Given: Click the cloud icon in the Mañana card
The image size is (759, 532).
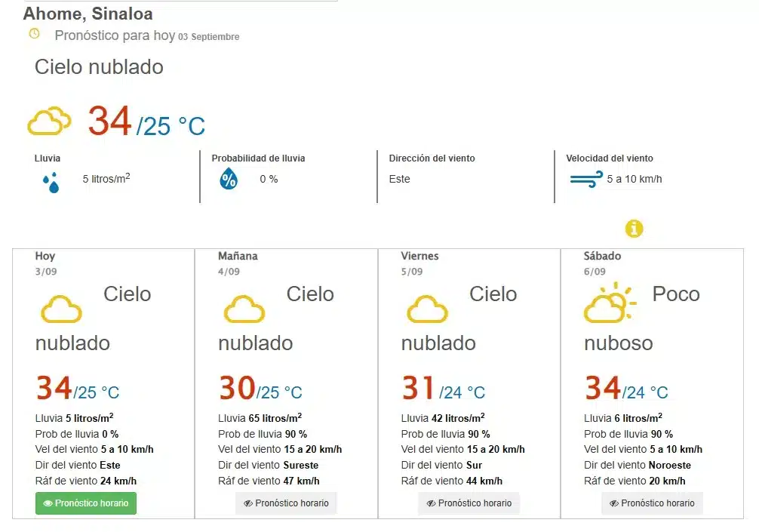Looking at the screenshot, I should click(244, 309).
